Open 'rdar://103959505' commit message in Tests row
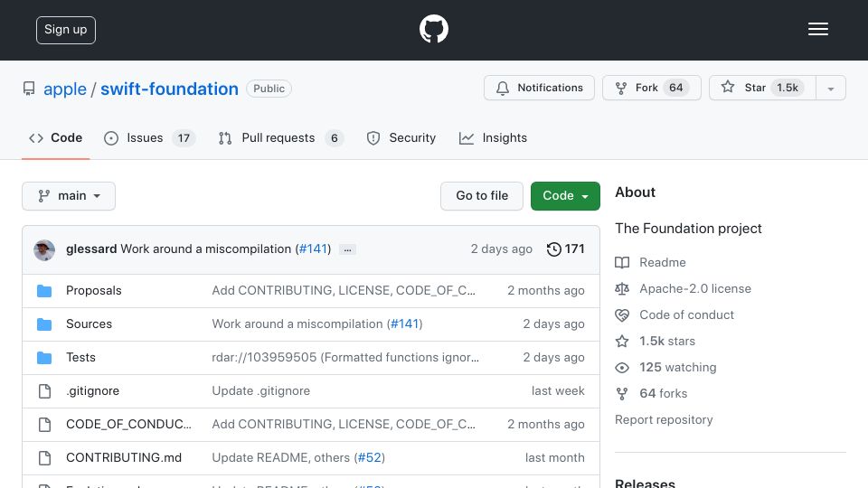 345,358
